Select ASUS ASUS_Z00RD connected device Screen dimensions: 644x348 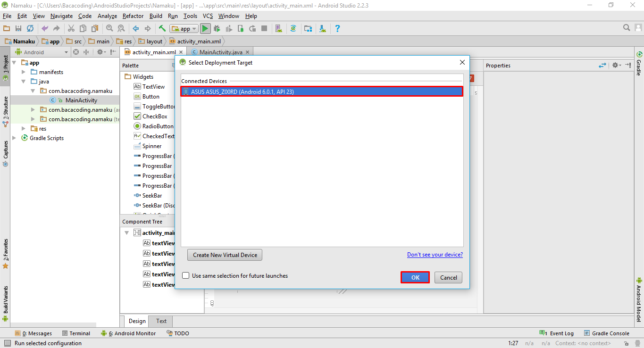(x=322, y=91)
